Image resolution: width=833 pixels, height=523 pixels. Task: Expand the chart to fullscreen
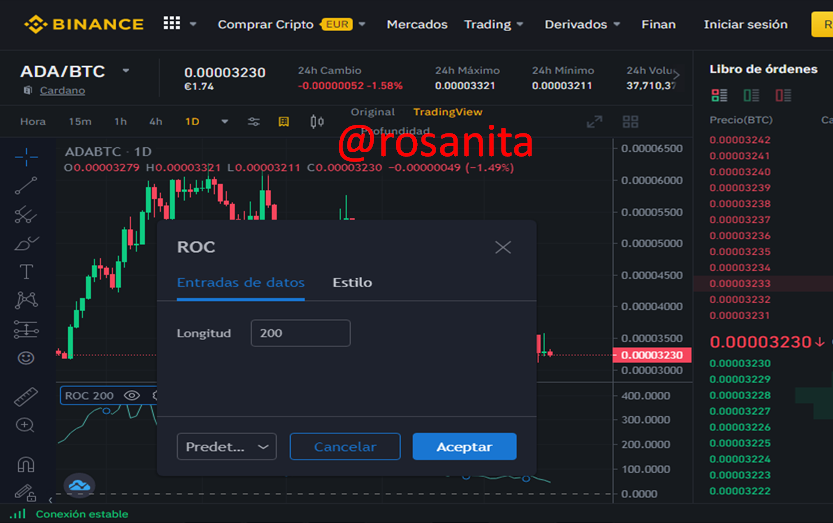[594, 122]
